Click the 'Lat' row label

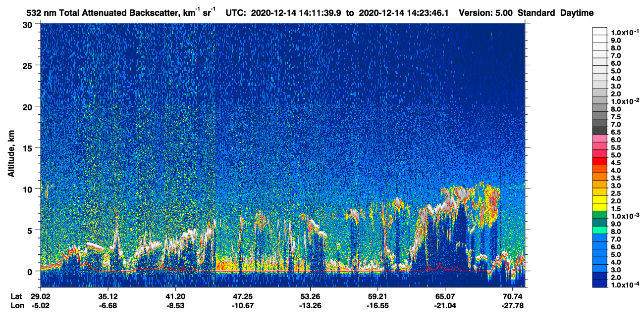point(16,296)
